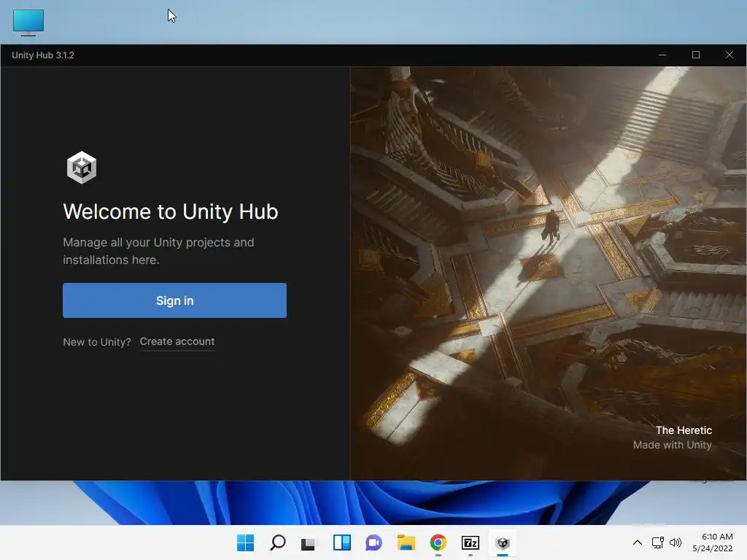
Task: Maximize the Unity Hub window
Action: point(695,55)
